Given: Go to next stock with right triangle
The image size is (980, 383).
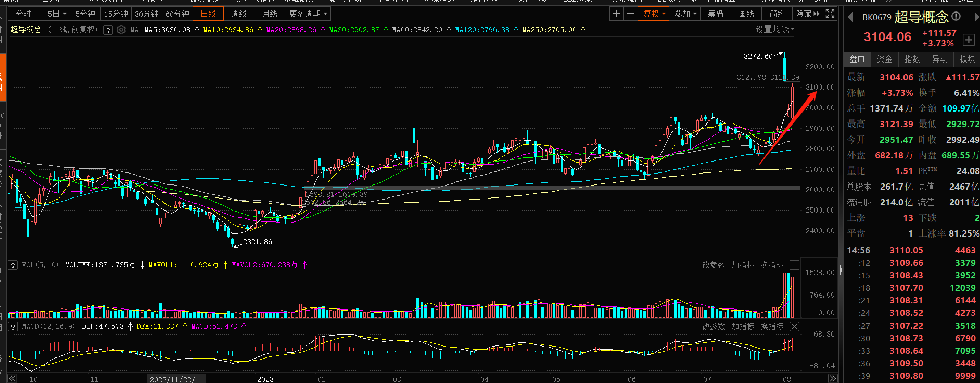Looking at the screenshot, I should pyautogui.click(x=976, y=17).
